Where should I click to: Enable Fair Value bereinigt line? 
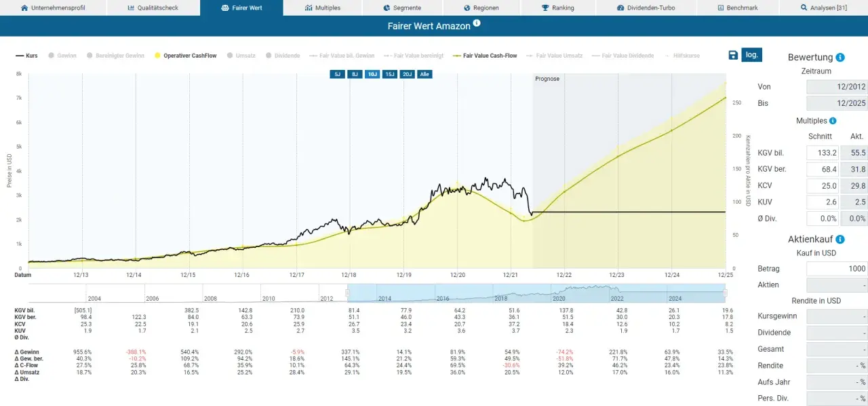coord(414,56)
